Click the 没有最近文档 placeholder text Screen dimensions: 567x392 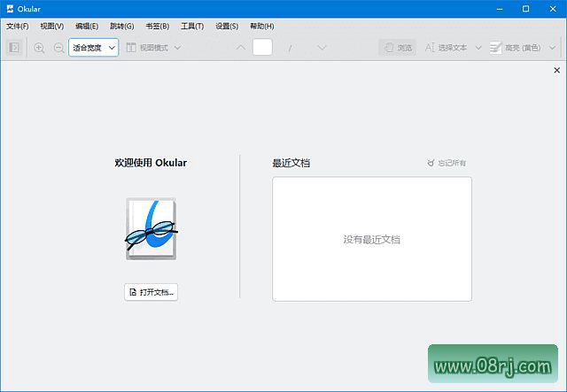(372, 240)
